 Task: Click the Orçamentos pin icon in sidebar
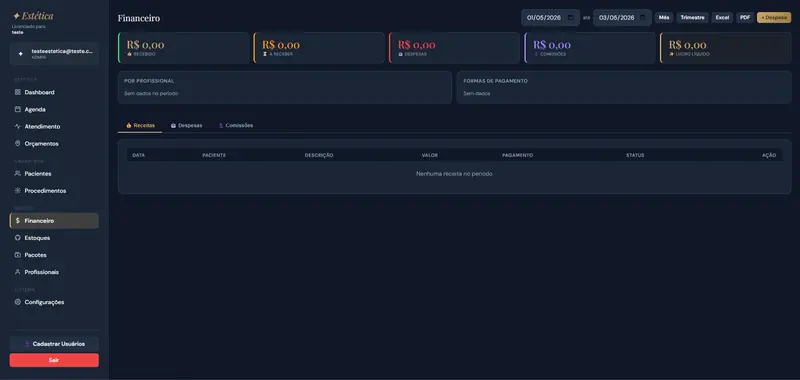coord(17,143)
